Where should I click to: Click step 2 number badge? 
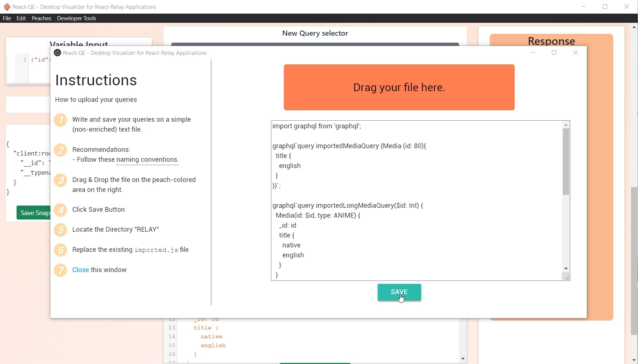[x=61, y=150]
